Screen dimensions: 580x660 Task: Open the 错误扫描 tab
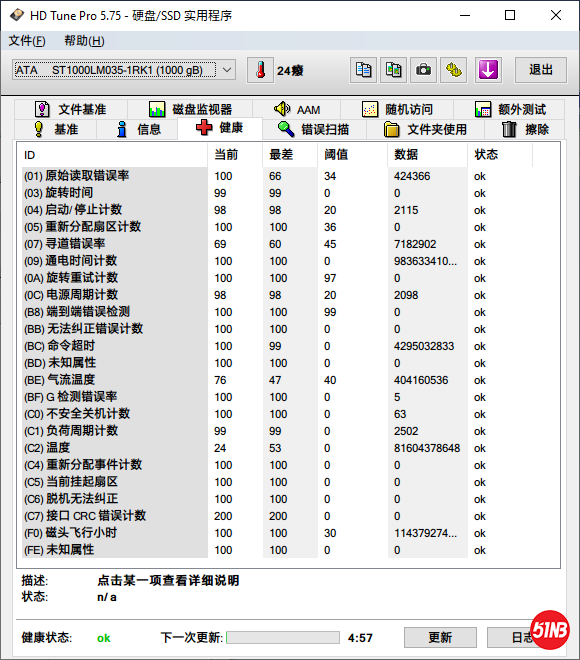coord(314,129)
